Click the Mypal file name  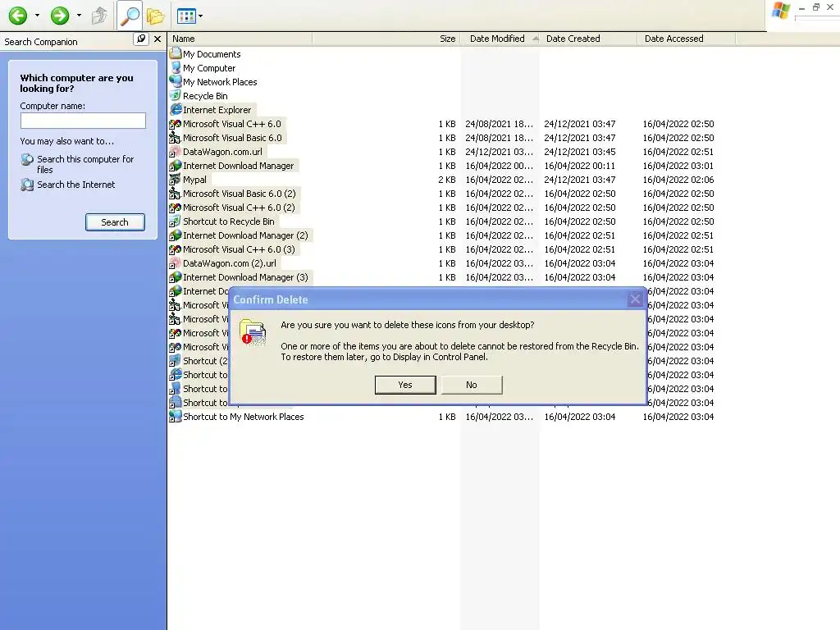[194, 180]
